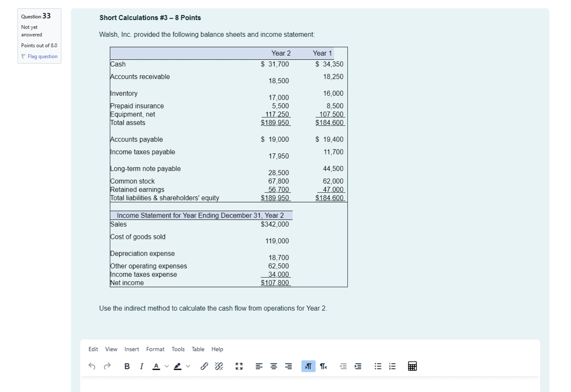Apply center alignment to text
571x392 pixels.
(273, 366)
